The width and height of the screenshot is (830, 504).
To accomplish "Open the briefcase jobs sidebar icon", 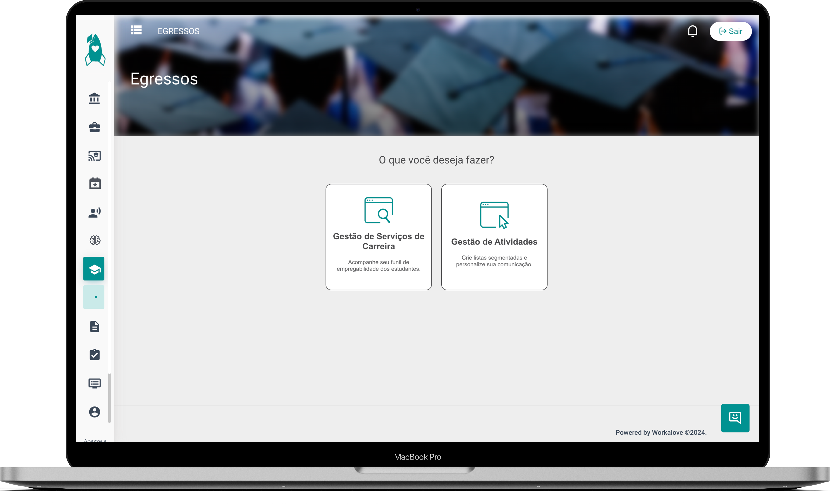I will click(x=94, y=127).
